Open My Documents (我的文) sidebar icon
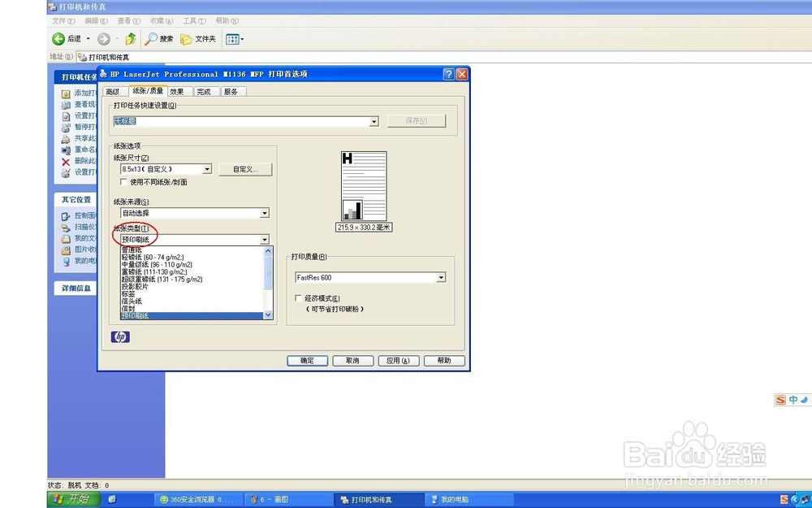 point(66,239)
